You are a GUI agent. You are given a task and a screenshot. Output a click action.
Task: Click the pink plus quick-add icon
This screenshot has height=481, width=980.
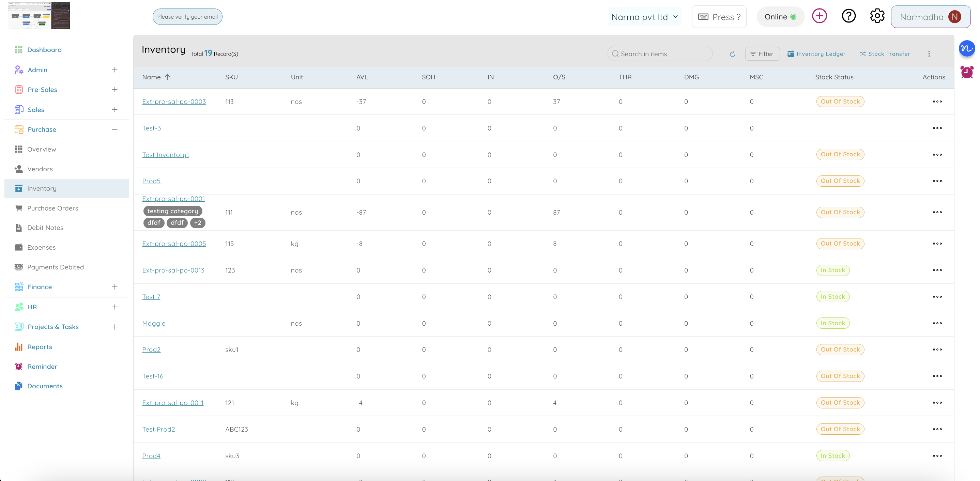819,16
